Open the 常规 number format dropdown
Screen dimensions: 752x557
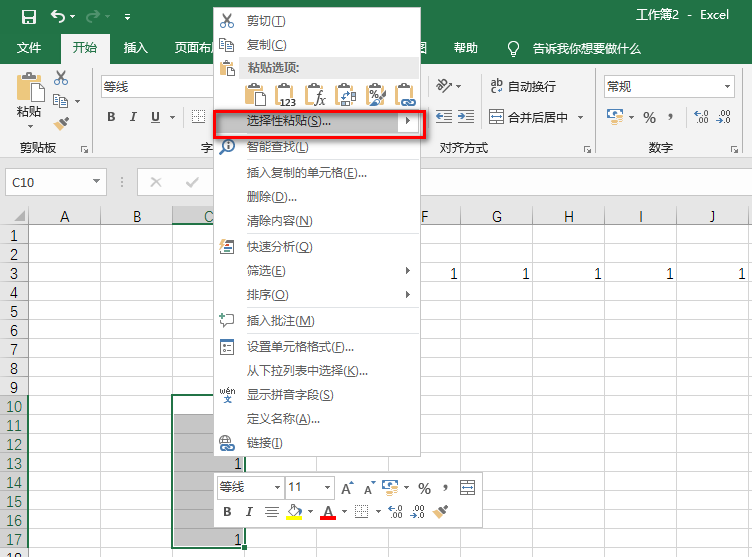727,87
